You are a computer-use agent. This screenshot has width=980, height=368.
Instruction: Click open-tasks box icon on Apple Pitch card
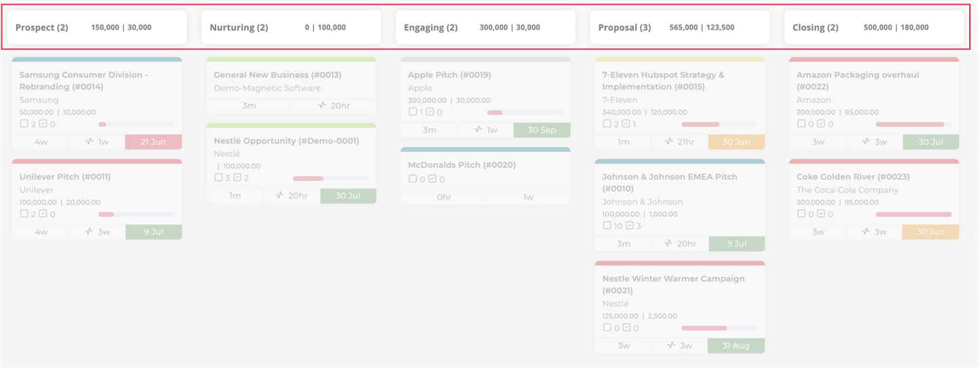pyautogui.click(x=413, y=112)
